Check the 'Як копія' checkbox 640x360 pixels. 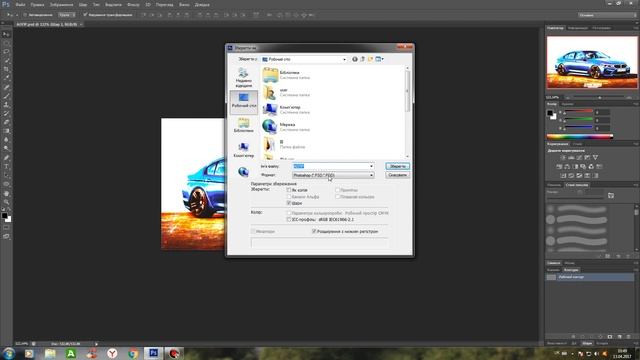coord(289,190)
